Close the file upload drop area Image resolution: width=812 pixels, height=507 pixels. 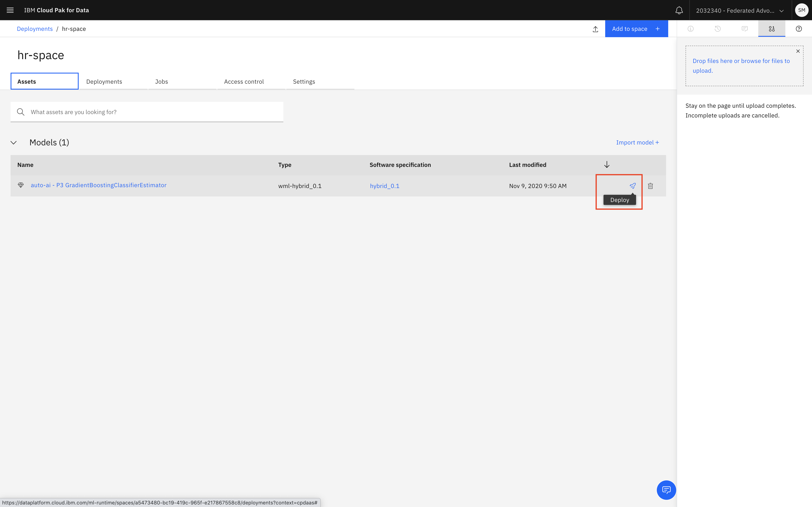point(798,51)
